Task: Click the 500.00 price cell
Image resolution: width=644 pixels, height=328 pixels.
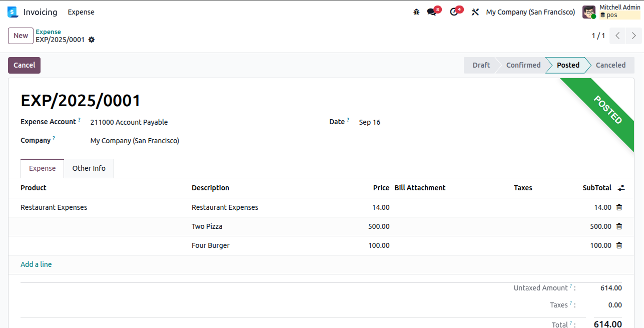Action: (x=379, y=226)
